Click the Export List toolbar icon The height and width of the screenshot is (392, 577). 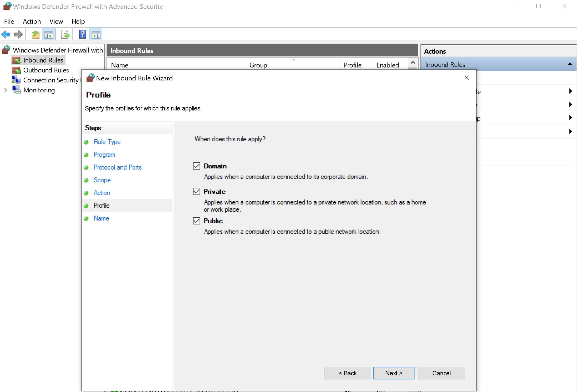65,35
